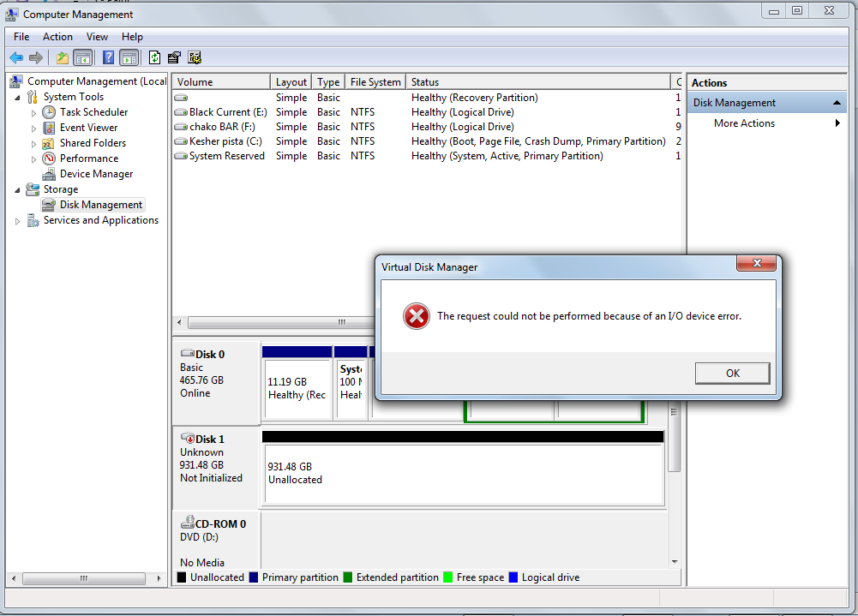Click the disk view scroll down arrow
The height and width of the screenshot is (616, 858).
point(674,562)
